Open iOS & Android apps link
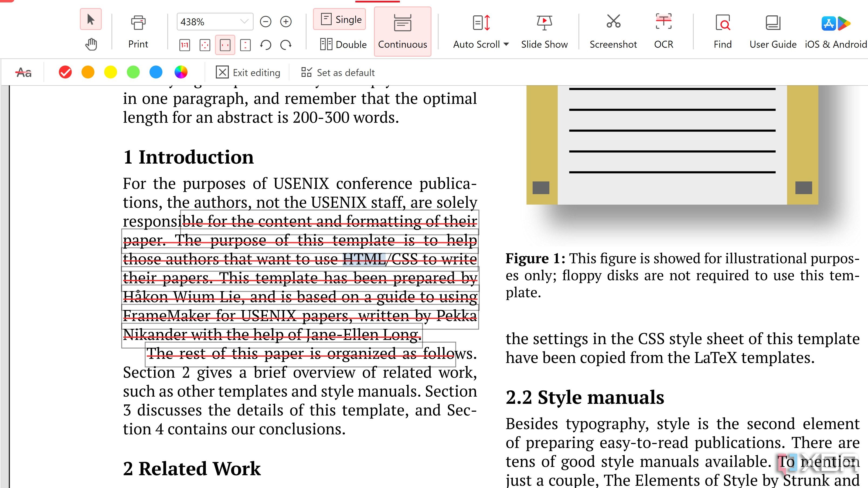This screenshot has width=868, height=488. pyautogui.click(x=836, y=32)
